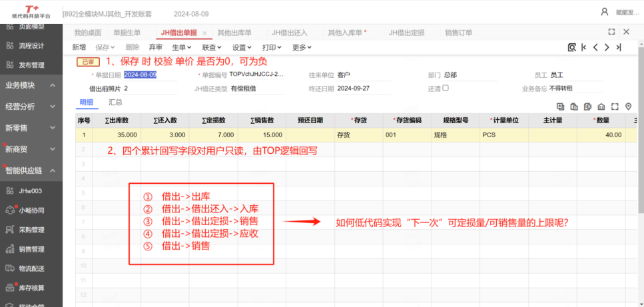
Task: Close the JH借出单据 tab
Action: (204, 33)
